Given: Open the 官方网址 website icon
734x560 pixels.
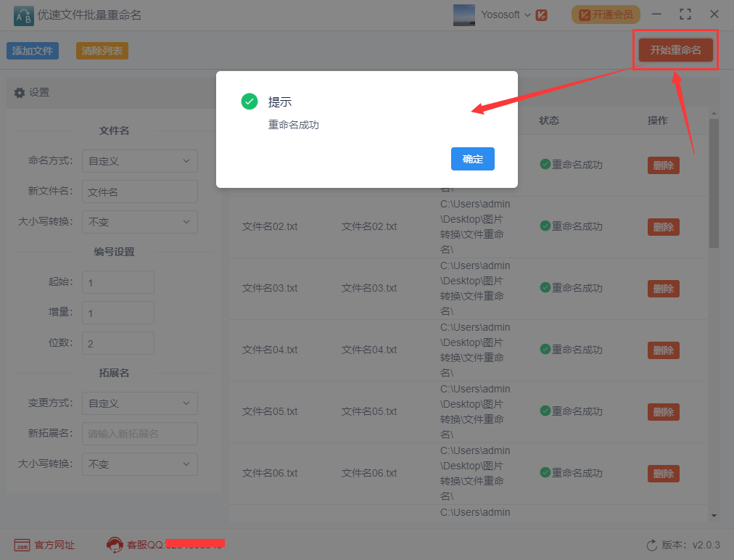Looking at the screenshot, I should point(22,545).
